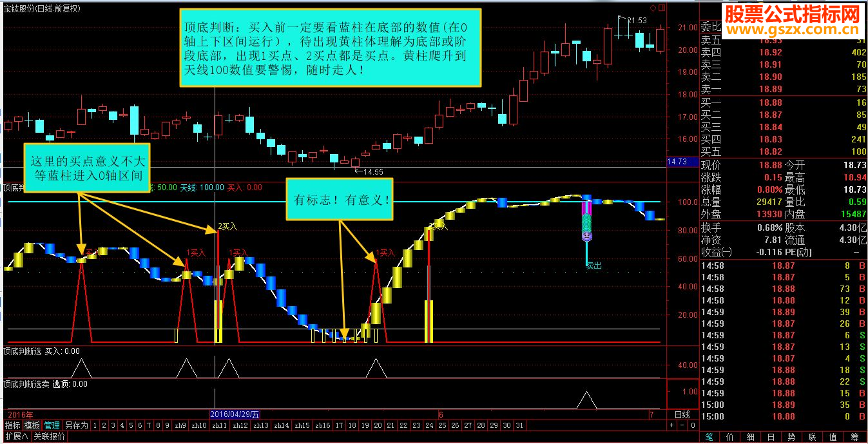The height and width of the screenshot is (444, 868).
Task: Click the 内盘 15487 value
Action: pyautogui.click(x=853, y=213)
